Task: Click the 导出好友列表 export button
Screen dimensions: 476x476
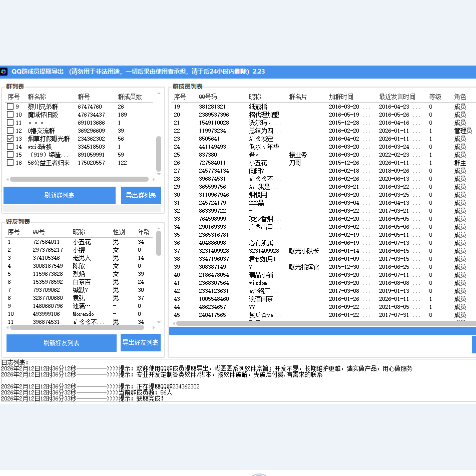Action: pyautogui.click(x=141, y=342)
